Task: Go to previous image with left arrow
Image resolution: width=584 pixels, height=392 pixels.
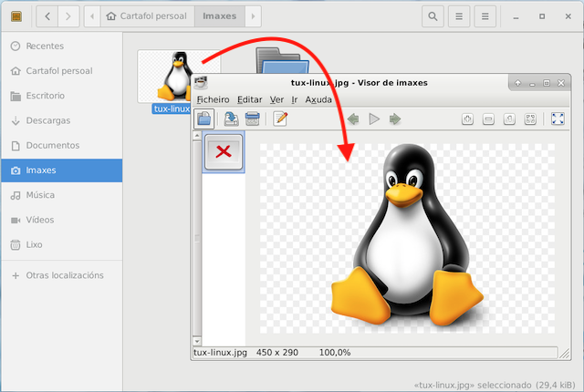Action: pos(352,119)
